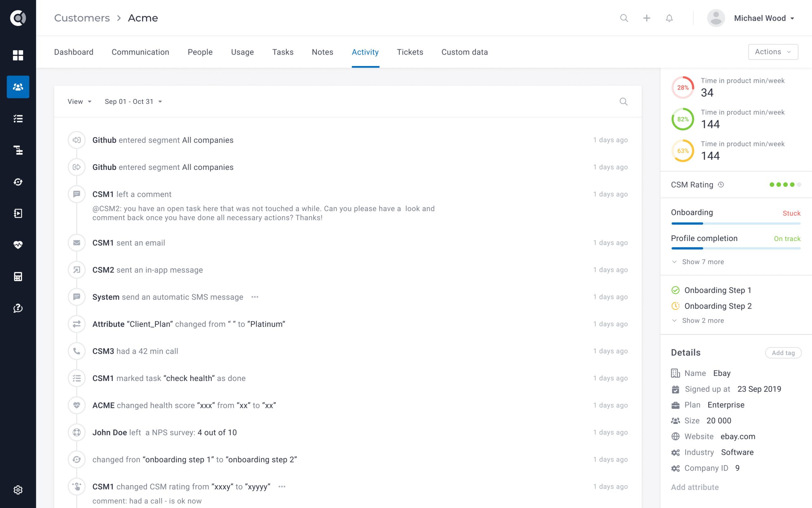Open the dashboard grid icon in sidebar
Viewport: 812px width, 508px height.
18,55
